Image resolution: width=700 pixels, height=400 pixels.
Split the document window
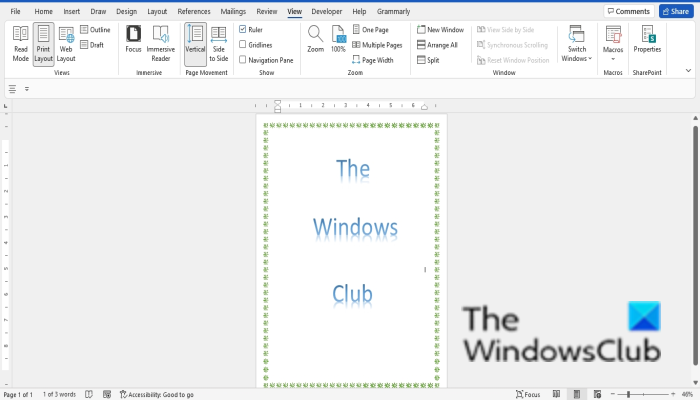click(x=428, y=60)
